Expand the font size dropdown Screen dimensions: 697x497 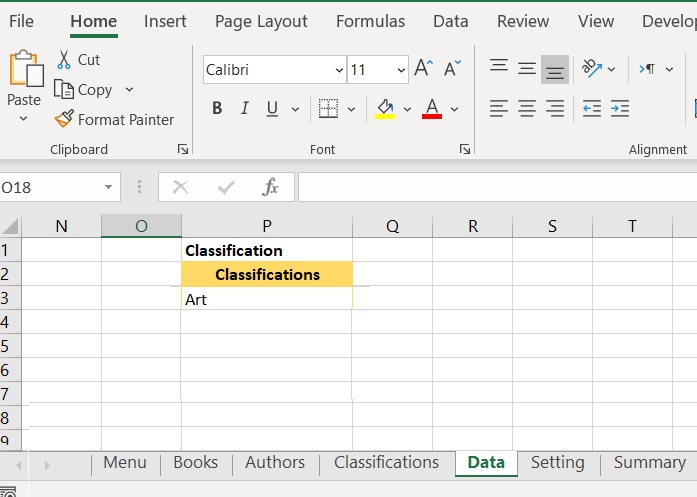401,70
